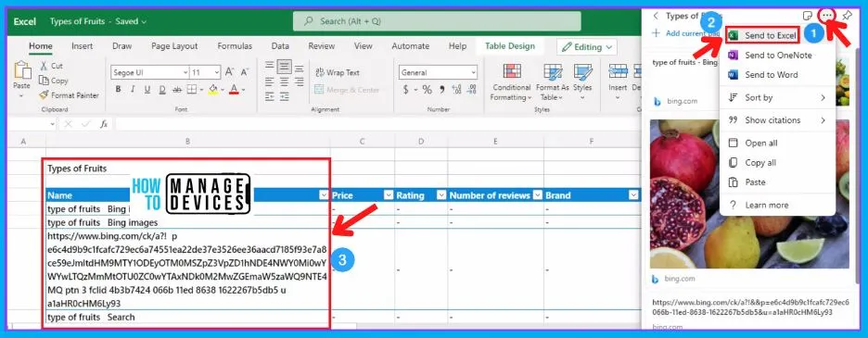The height and width of the screenshot is (338, 868).
Task: Go back with collections panel arrow
Action: pyautogui.click(x=656, y=16)
